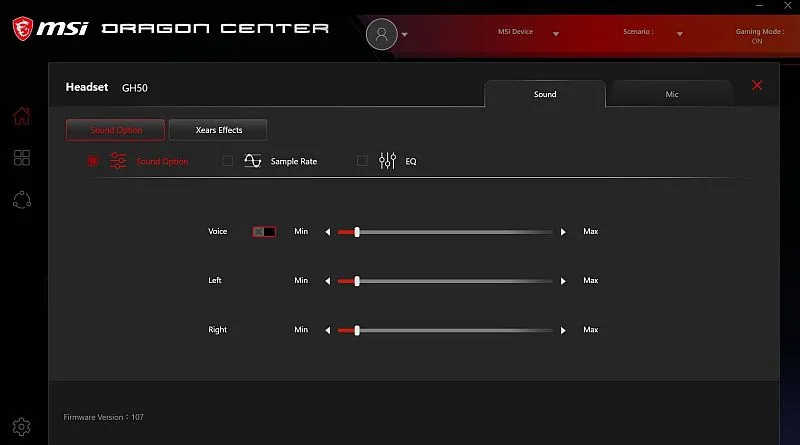
Task: Click the Voice volume slider handle
Action: [x=357, y=232]
